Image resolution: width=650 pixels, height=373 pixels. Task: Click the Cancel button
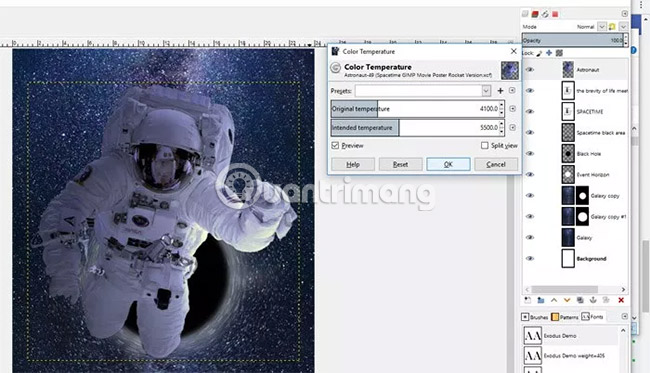tap(496, 165)
